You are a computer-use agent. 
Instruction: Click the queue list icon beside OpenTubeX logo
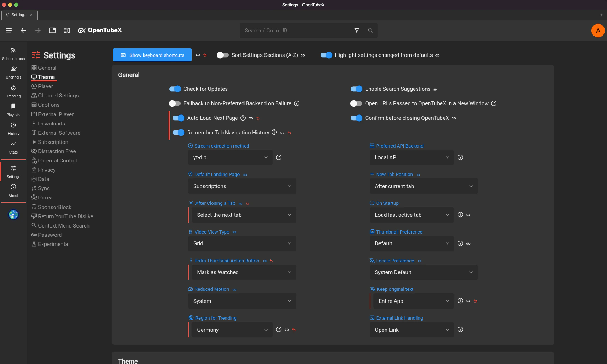[67, 31]
